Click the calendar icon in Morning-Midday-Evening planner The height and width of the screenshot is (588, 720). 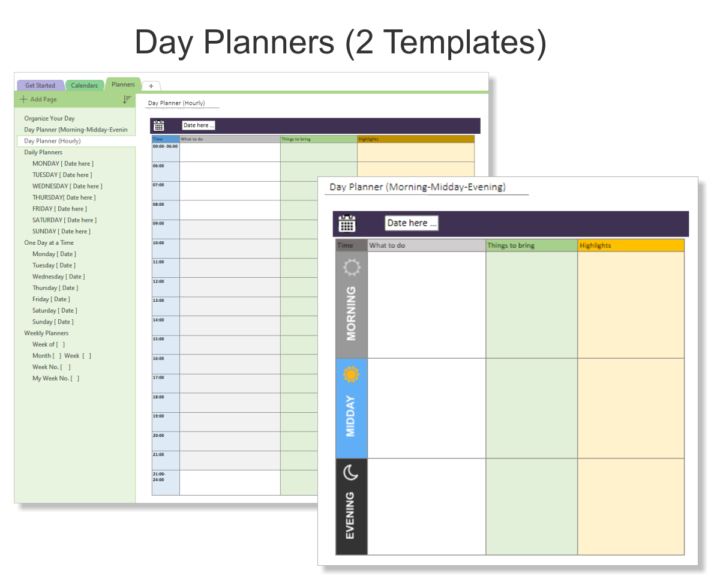tap(347, 223)
